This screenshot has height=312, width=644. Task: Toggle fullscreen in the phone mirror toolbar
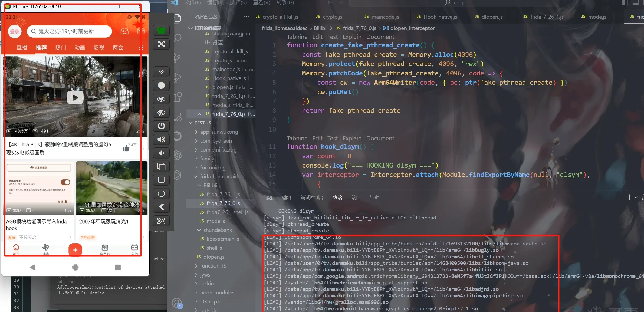(x=161, y=44)
